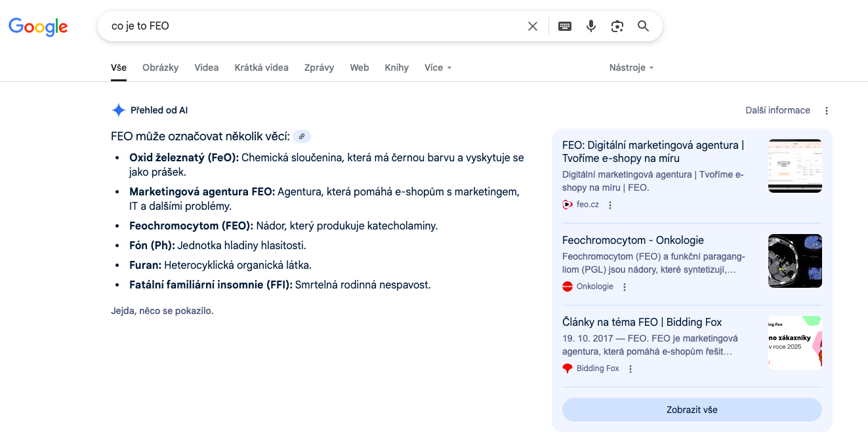Submit search with the magnifier icon
The height and width of the screenshot is (434, 868).
point(643,26)
